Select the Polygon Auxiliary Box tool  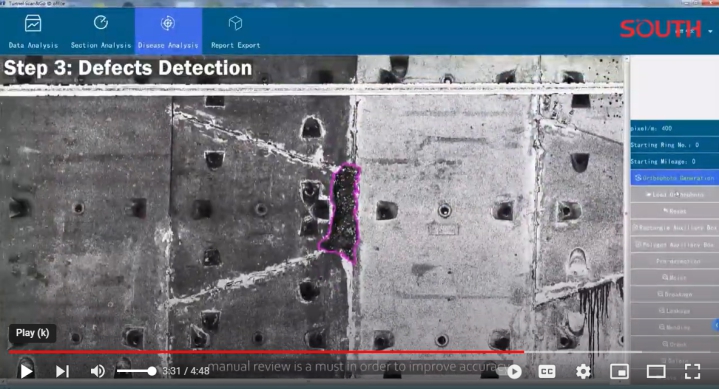pyautogui.click(x=674, y=245)
